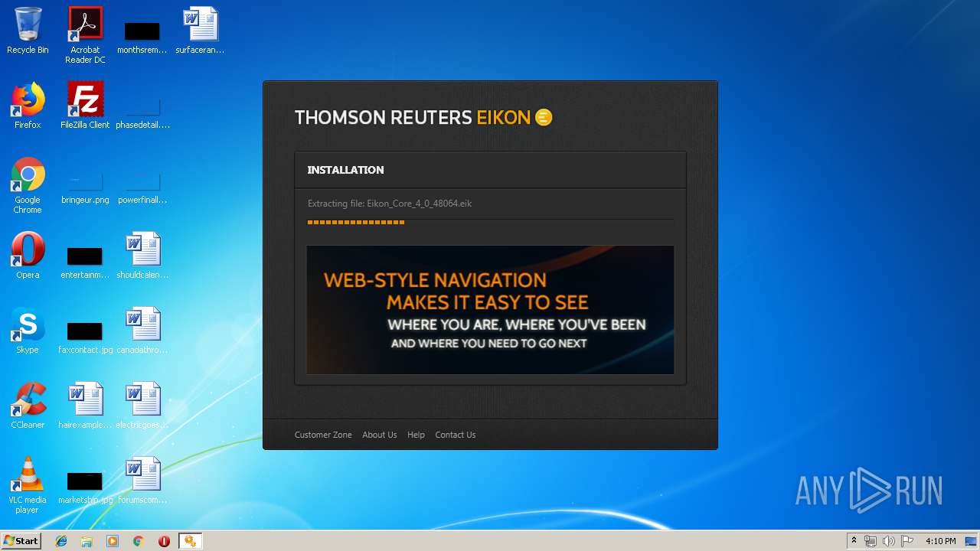The image size is (980, 551).
Task: Open Internet Explorer from taskbar
Action: [x=61, y=541]
